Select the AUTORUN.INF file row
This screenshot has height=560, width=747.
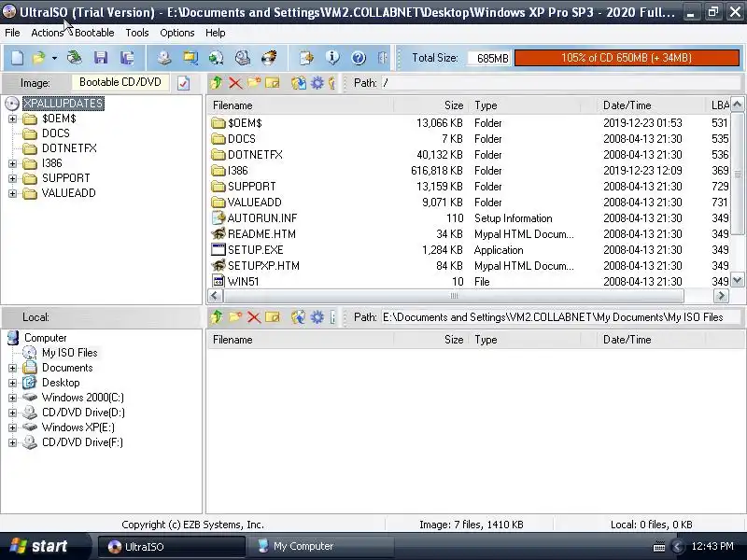pos(469,218)
